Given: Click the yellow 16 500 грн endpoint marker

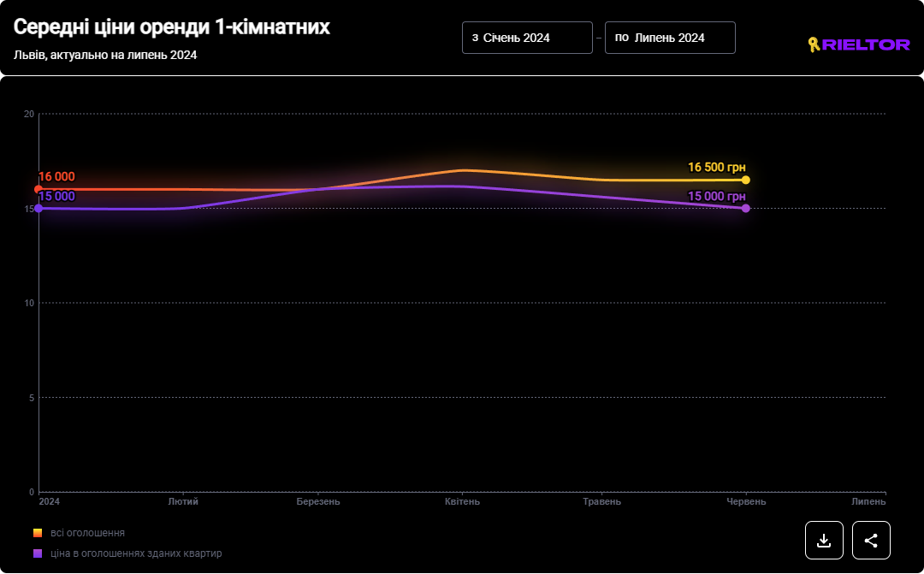Looking at the screenshot, I should pos(746,180).
